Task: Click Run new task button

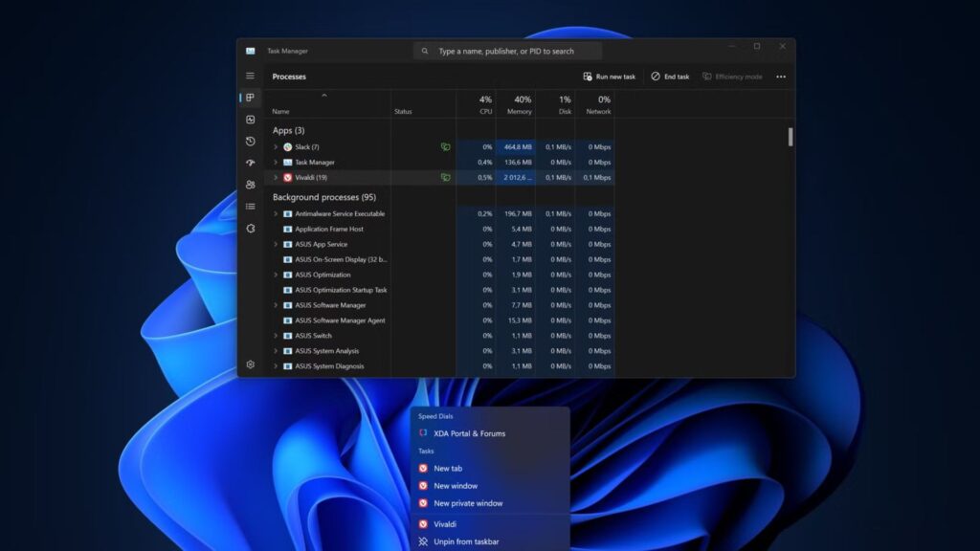Action: point(610,77)
